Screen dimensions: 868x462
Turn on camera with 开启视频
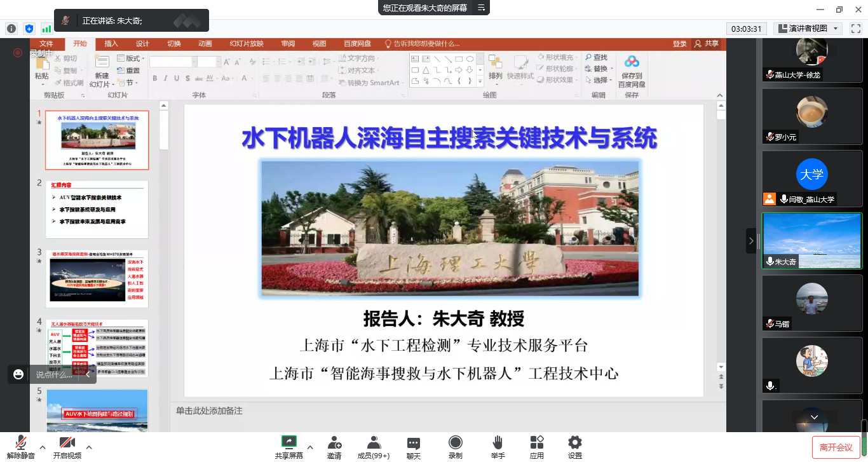(x=67, y=442)
